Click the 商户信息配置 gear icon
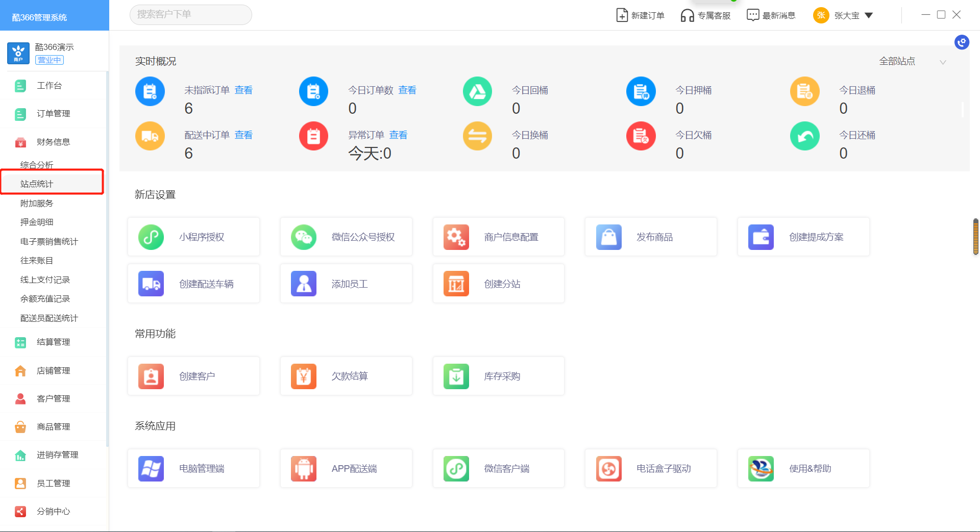 [x=456, y=237]
